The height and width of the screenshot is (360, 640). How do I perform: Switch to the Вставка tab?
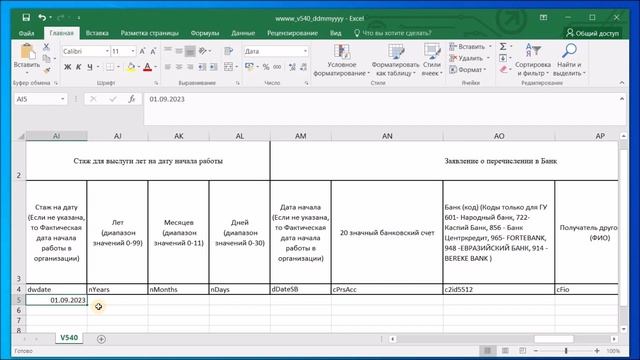click(97, 33)
